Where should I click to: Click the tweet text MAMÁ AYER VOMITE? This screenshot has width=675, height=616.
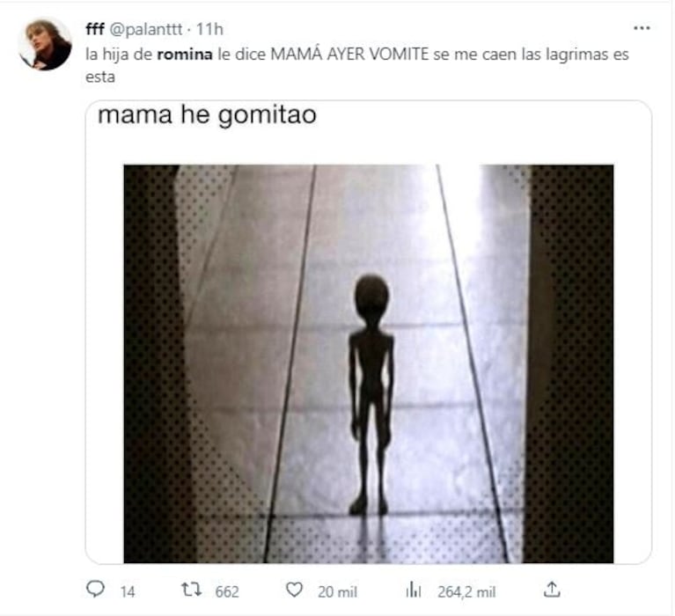point(349,55)
